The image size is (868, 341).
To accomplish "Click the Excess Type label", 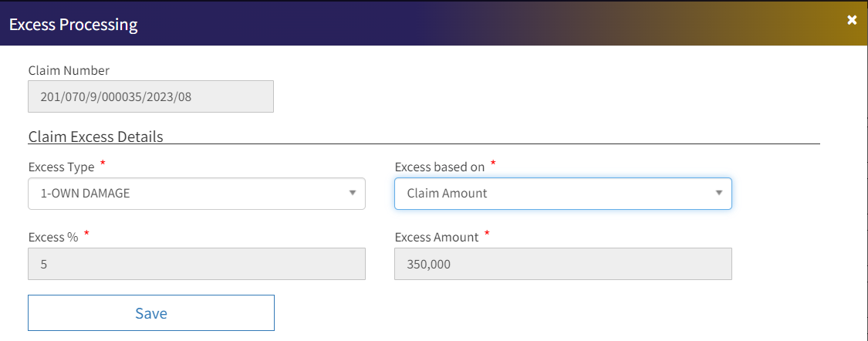I will tap(61, 167).
